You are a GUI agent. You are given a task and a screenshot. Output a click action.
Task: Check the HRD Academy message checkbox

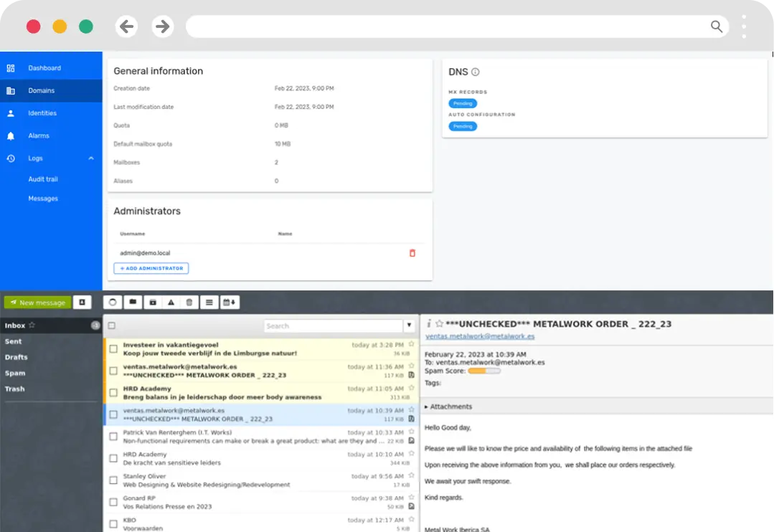[113, 393]
